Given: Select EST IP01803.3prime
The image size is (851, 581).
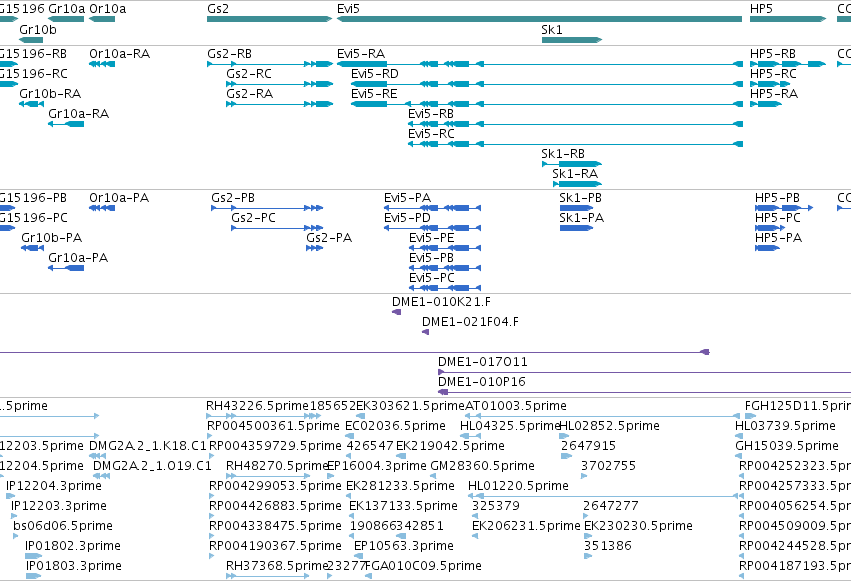Looking at the screenshot, I should (33, 576).
